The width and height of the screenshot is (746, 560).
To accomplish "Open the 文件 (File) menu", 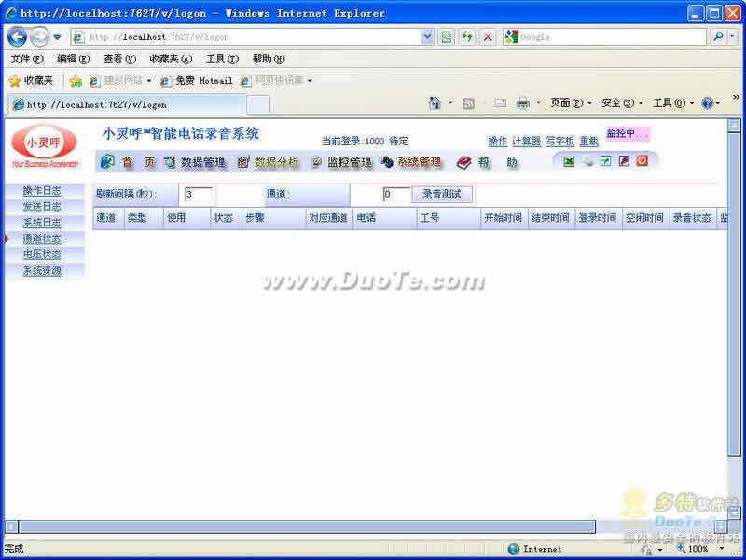I will click(26, 59).
